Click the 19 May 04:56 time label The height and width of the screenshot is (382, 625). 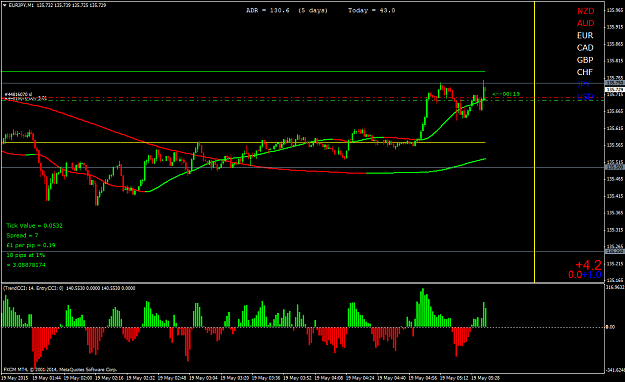point(423,378)
